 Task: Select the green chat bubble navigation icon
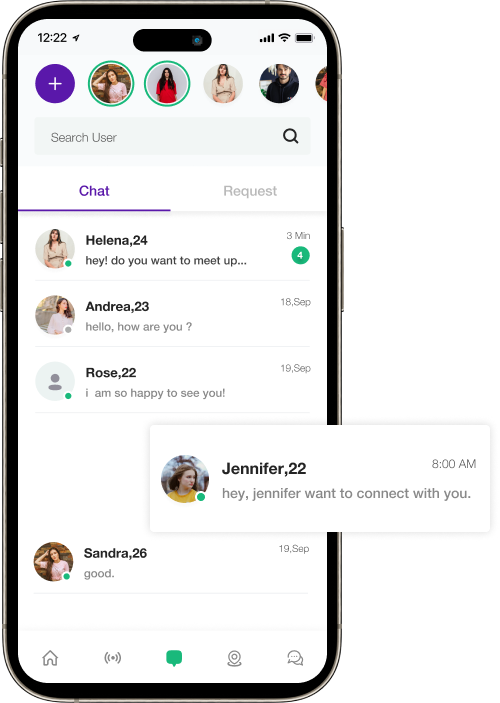(174, 658)
